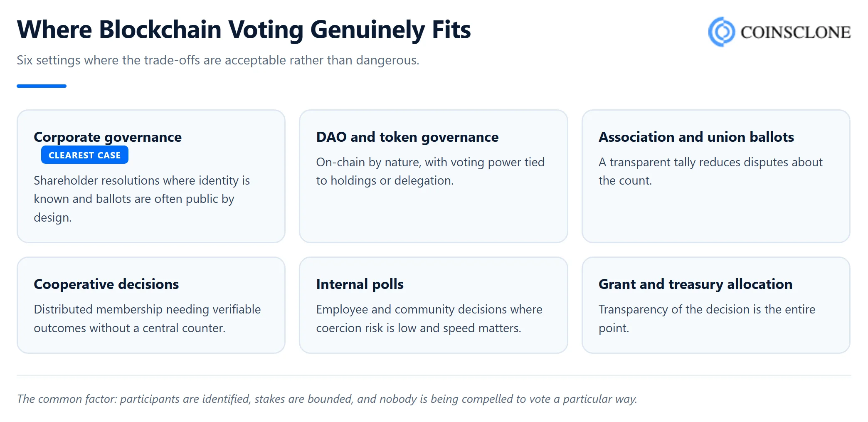Select Grant and treasury allocation heading

coord(695,284)
